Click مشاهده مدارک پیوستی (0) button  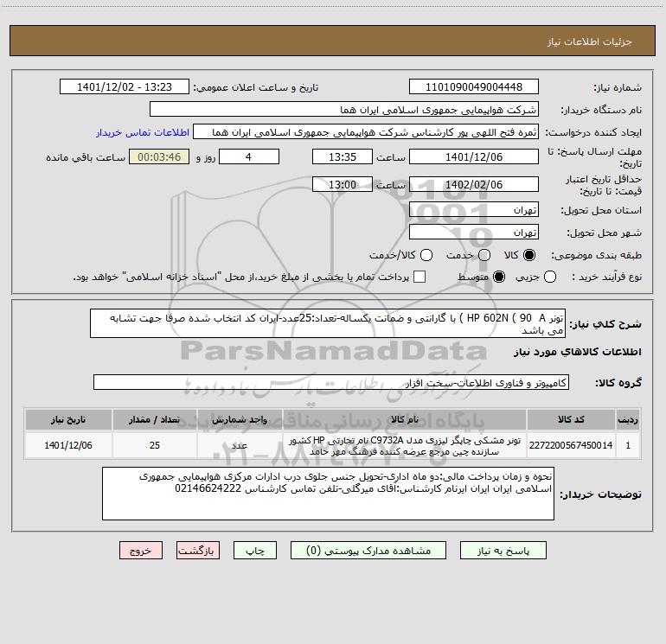[368, 550]
